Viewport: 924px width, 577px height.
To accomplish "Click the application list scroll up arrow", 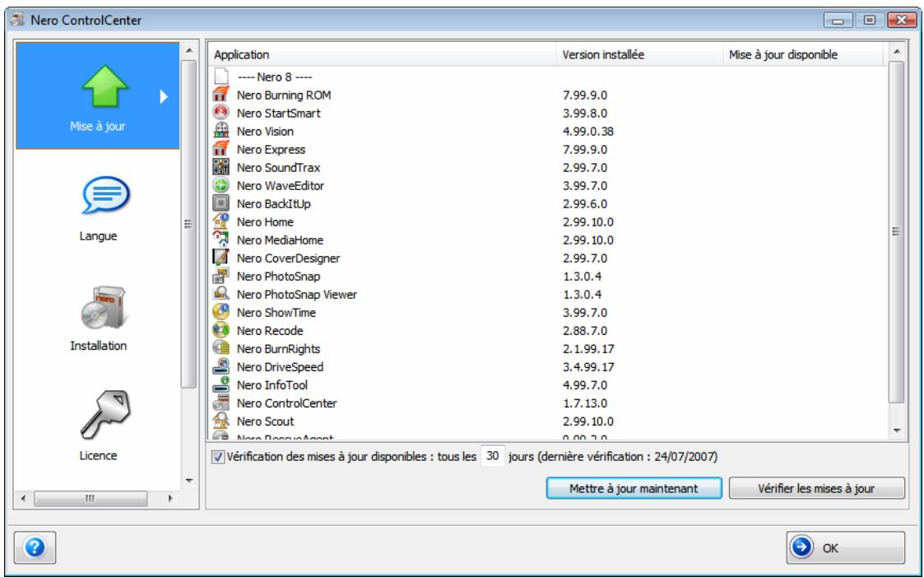I will [x=896, y=52].
